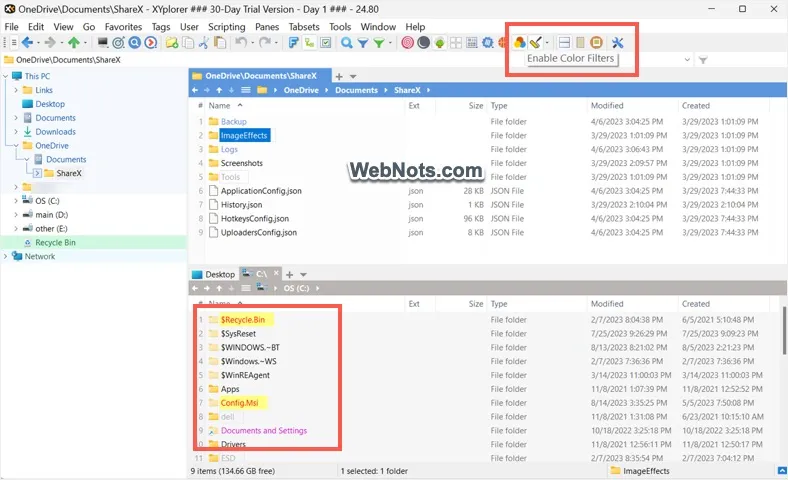Screen dimensions: 788x480
Task: Click the blue Back arrow toolbar icon
Action: 28,43
